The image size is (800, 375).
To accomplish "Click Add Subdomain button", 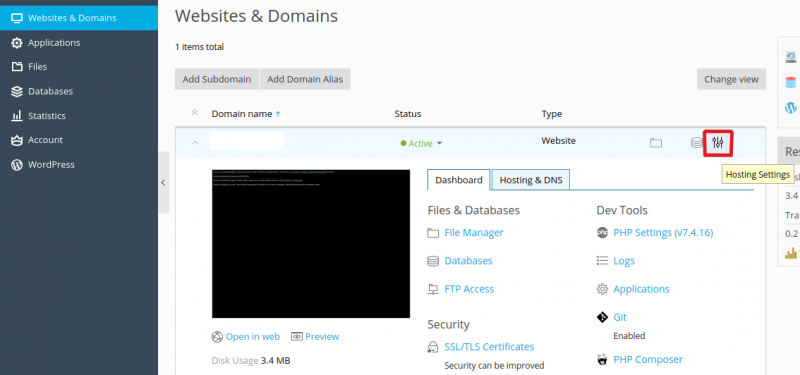I will point(217,79).
